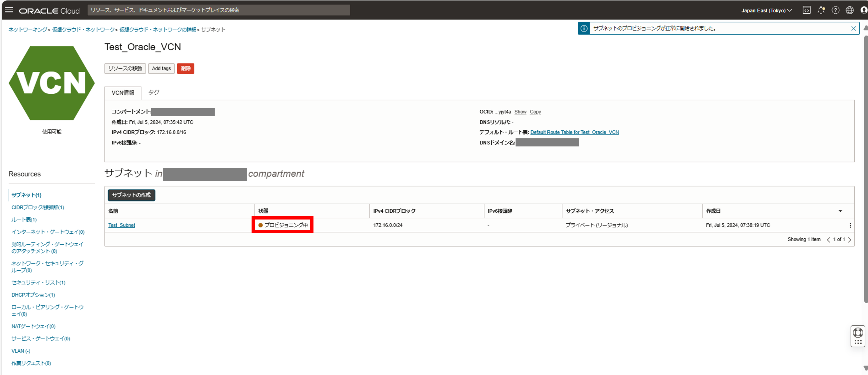Image resolution: width=868 pixels, height=375 pixels.
Task: Toggle sort order on 作成日 column
Action: click(x=840, y=211)
